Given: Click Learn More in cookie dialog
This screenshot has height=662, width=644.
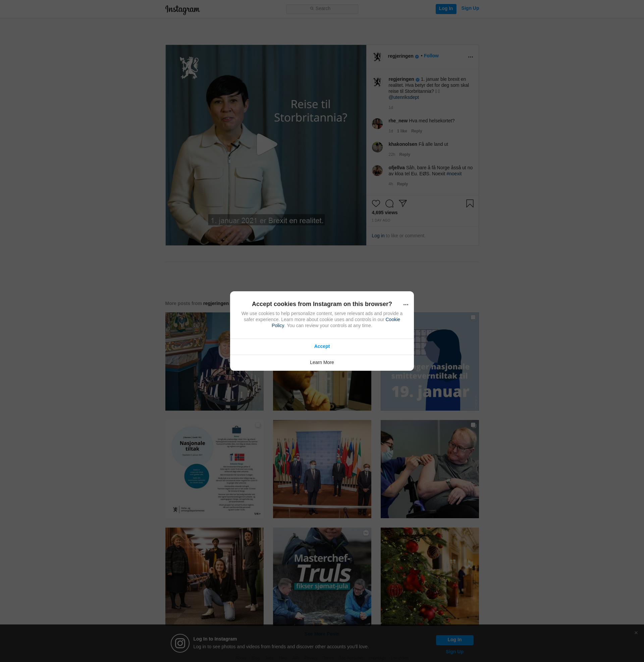Looking at the screenshot, I should click(x=322, y=363).
